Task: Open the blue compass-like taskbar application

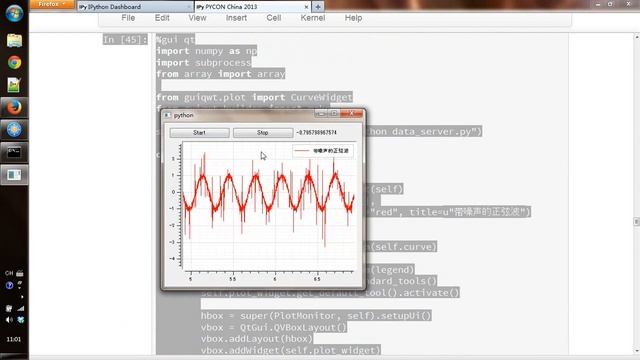Action: 14,129
